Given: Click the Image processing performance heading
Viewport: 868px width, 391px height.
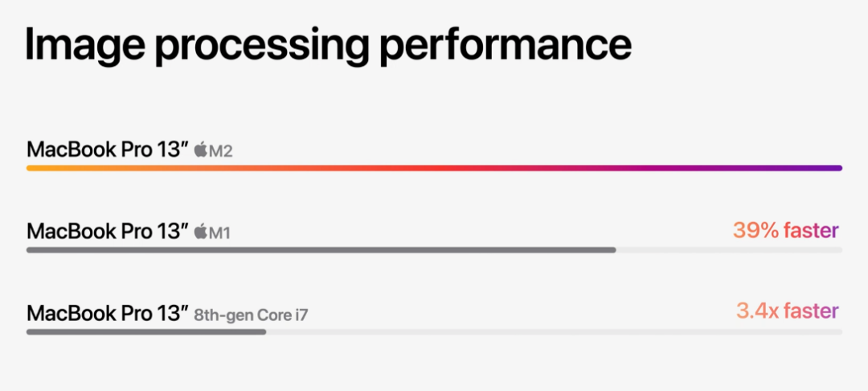Looking at the screenshot, I should (328, 48).
